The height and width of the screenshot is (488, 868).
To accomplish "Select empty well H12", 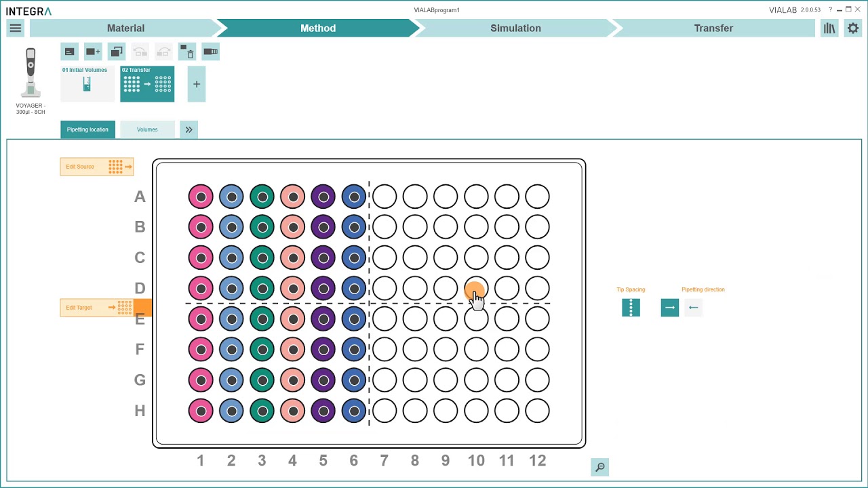I will [538, 411].
